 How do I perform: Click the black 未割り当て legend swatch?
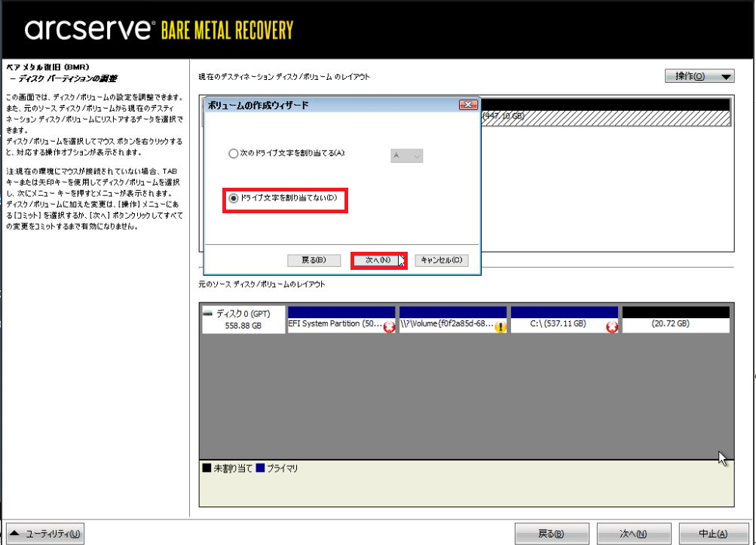[x=207, y=468]
